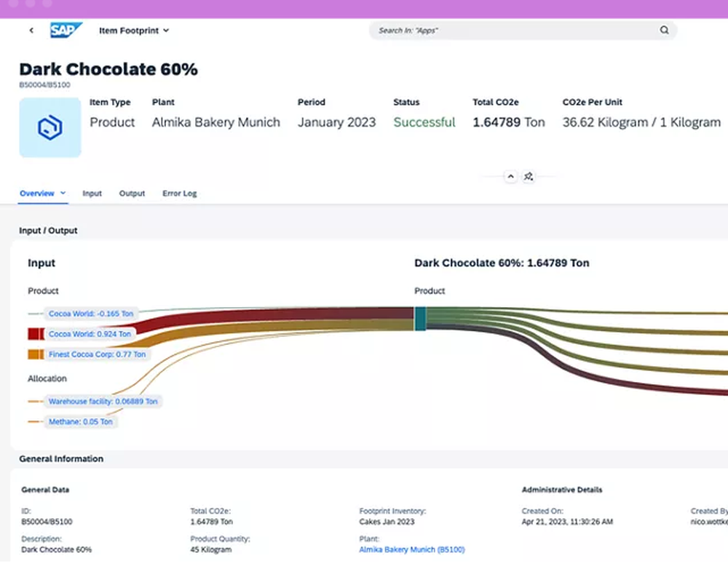The width and height of the screenshot is (728, 585).
Task: Collapse the header with the up chevron
Action: [x=511, y=176]
